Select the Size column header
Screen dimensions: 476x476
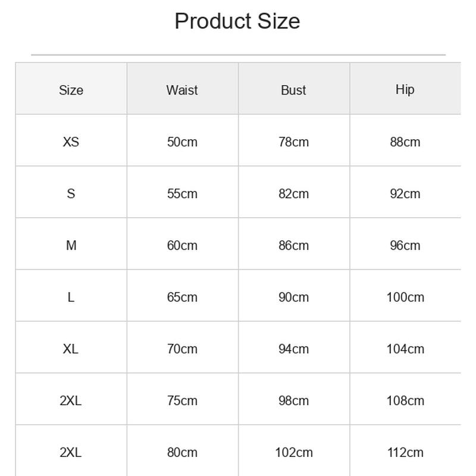coord(71,90)
